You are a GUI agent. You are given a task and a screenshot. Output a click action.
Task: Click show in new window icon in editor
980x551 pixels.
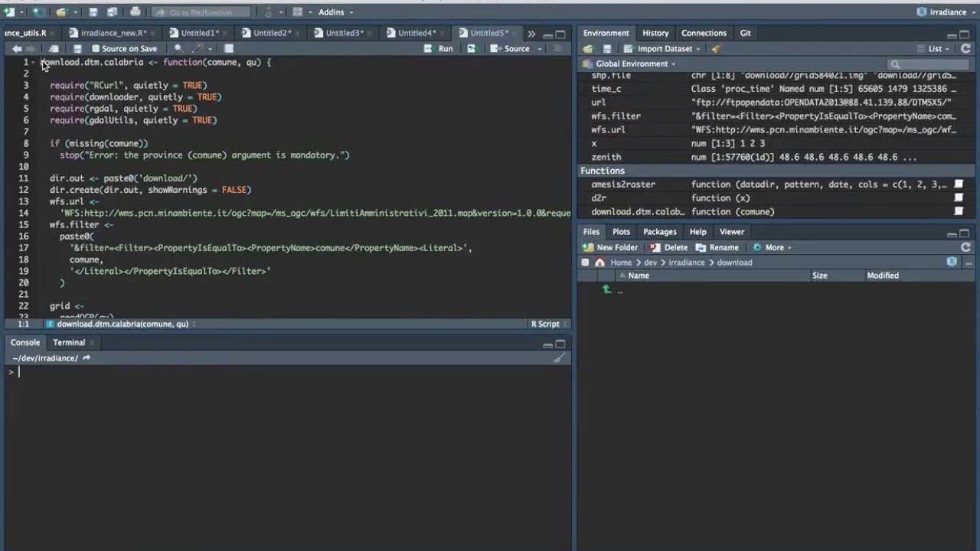tap(54, 48)
